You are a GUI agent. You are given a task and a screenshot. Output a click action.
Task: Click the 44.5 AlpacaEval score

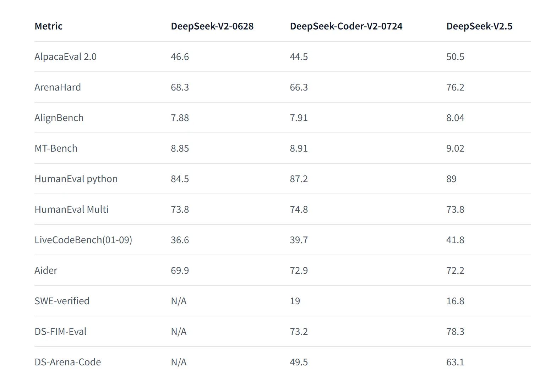coord(299,57)
